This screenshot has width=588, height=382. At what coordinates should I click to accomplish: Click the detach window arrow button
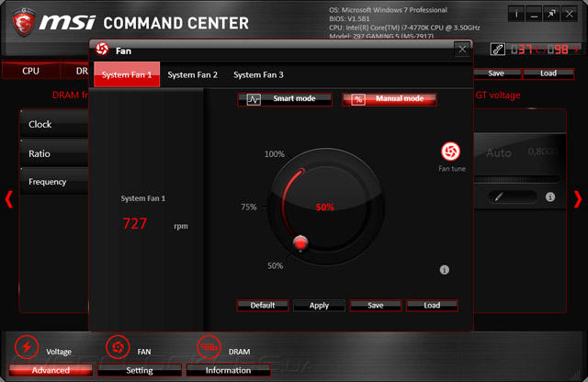tap(551, 15)
